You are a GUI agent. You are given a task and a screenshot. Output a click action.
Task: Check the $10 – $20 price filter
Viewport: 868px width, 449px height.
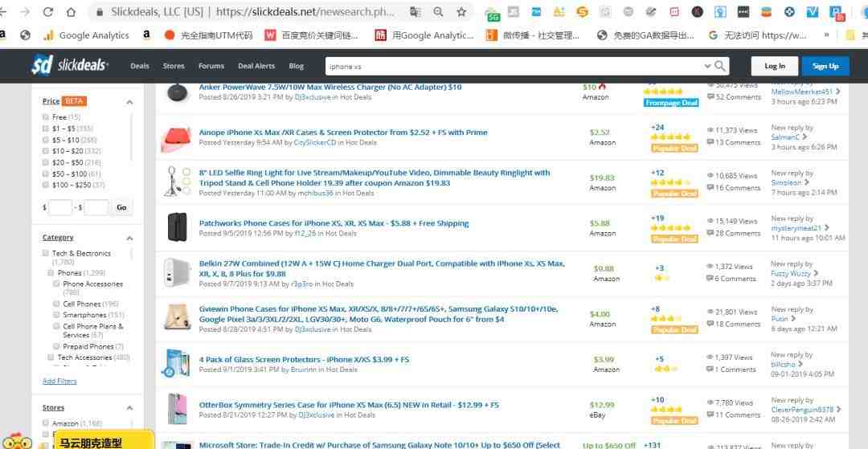pyautogui.click(x=45, y=151)
